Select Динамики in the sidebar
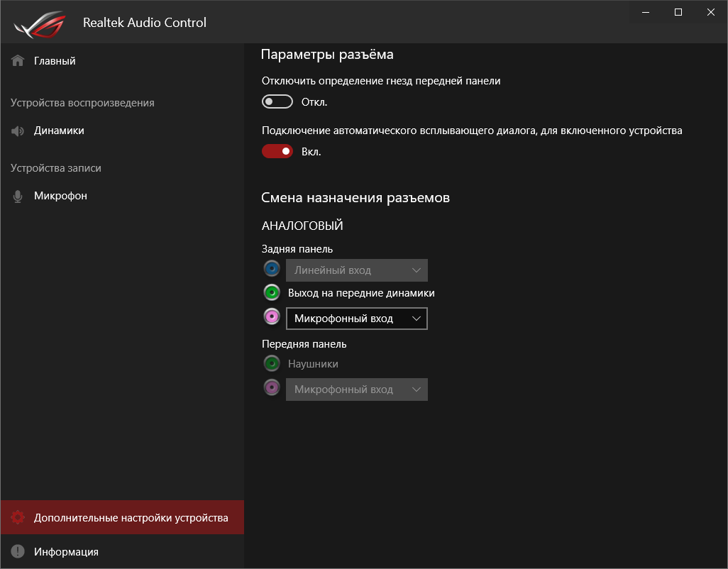This screenshot has width=728, height=569. click(123, 131)
